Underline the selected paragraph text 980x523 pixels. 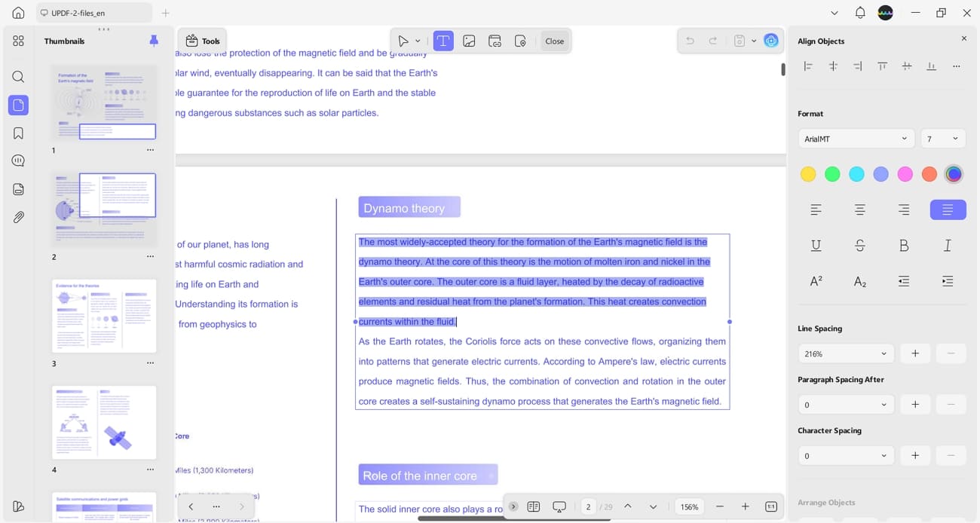coord(816,245)
